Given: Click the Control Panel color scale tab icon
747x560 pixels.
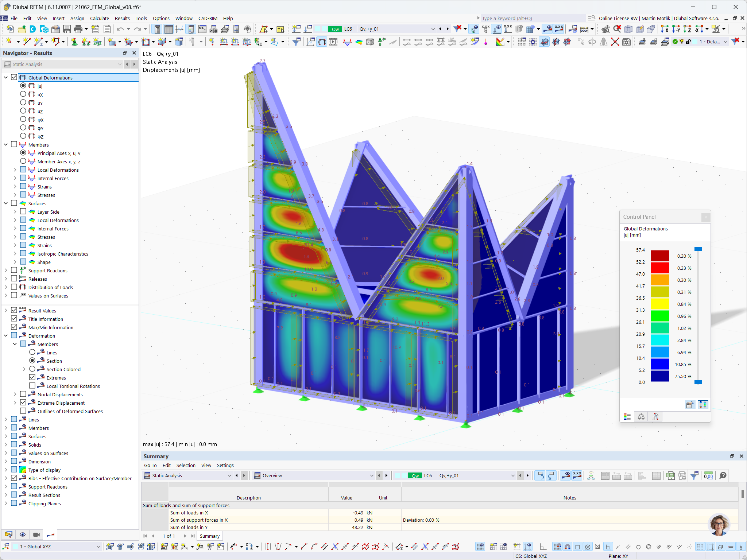Looking at the screenshot, I should pyautogui.click(x=627, y=417).
